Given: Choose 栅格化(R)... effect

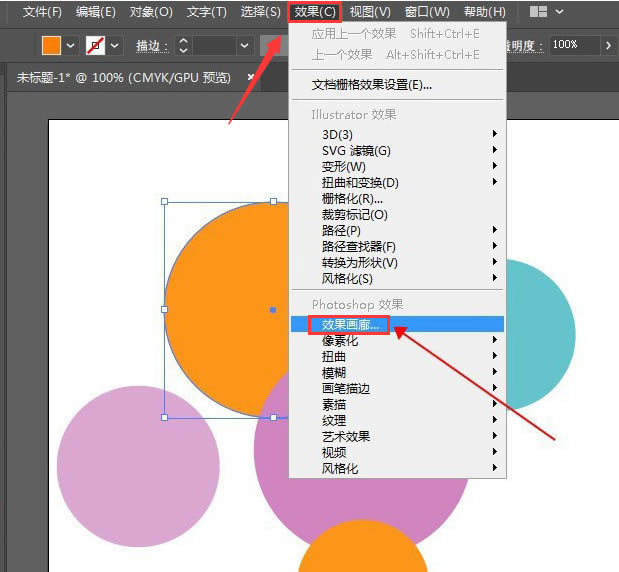Looking at the screenshot, I should 398,199.
